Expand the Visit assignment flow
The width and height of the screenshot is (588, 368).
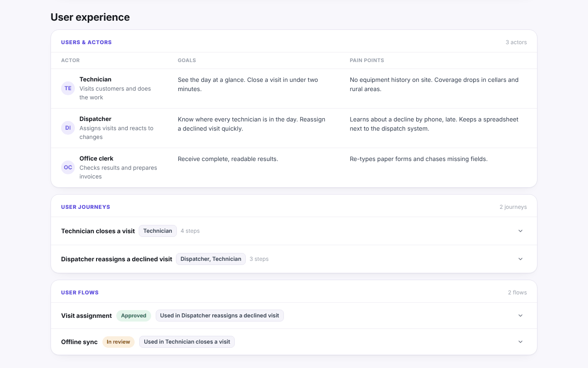[x=520, y=316]
